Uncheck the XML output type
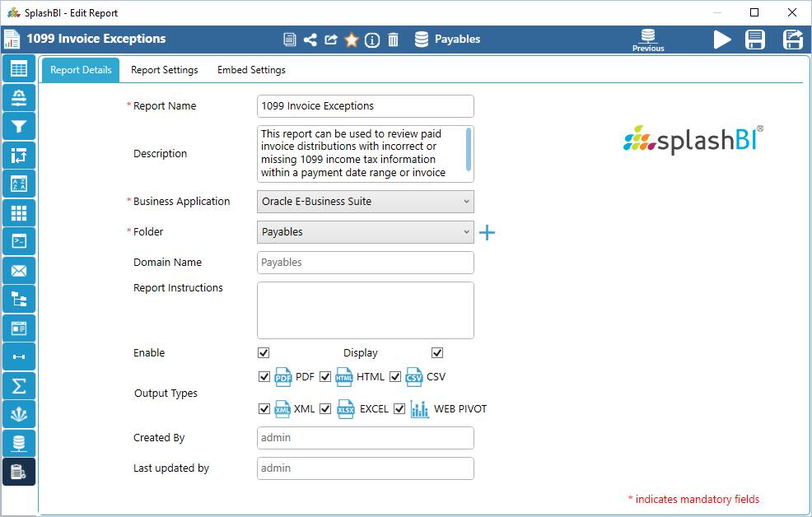The width and height of the screenshot is (812, 517). coord(264,409)
